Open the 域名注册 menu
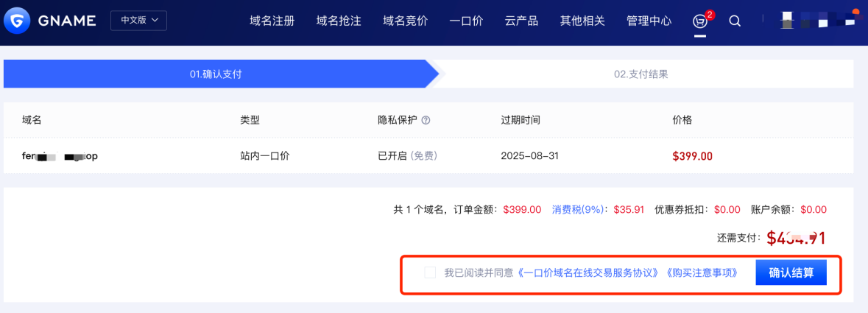The height and width of the screenshot is (313, 868). (272, 21)
